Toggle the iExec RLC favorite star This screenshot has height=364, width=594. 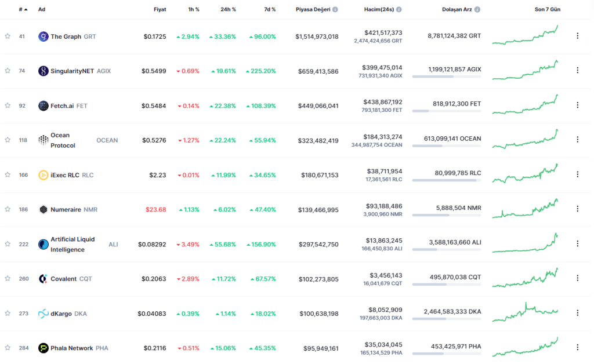point(8,175)
